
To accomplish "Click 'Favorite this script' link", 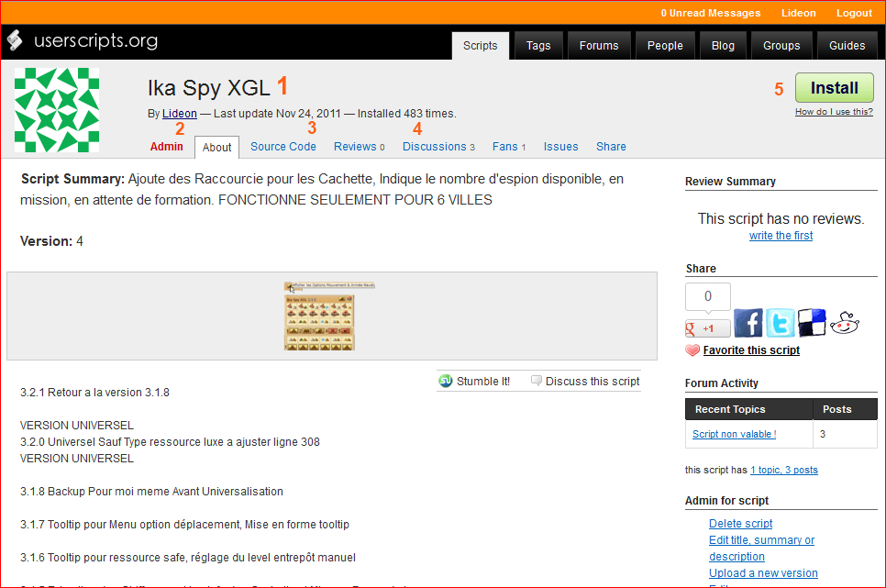I will 751,350.
